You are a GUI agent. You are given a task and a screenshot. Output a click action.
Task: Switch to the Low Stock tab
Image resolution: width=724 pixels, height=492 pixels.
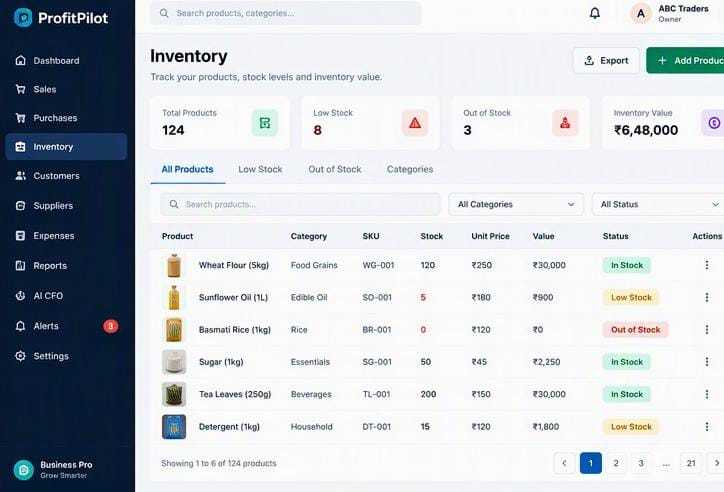pos(260,169)
